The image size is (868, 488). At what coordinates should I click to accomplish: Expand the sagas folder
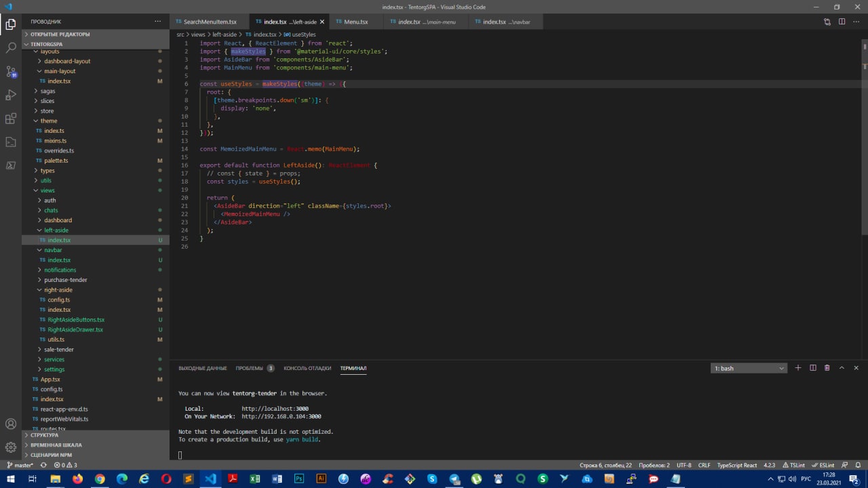point(47,91)
